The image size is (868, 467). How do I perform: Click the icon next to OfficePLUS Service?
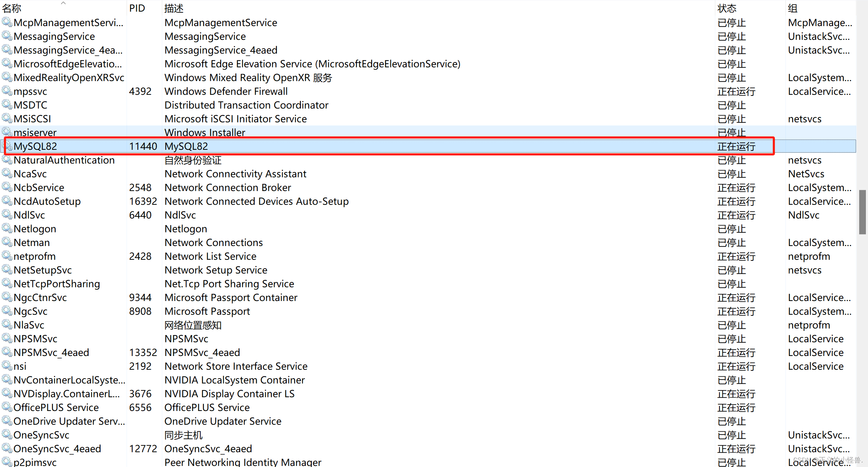tap(7, 407)
